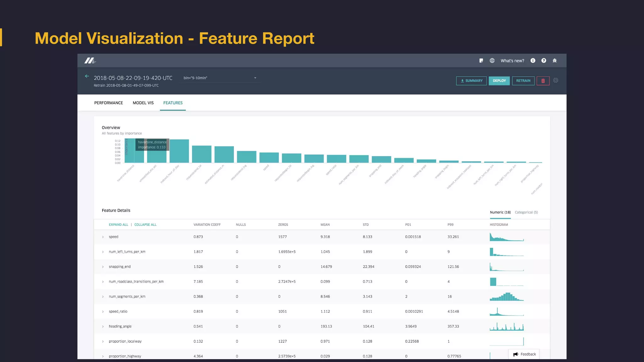
Task: Click the Michelangelo logo icon
Action: (90, 61)
